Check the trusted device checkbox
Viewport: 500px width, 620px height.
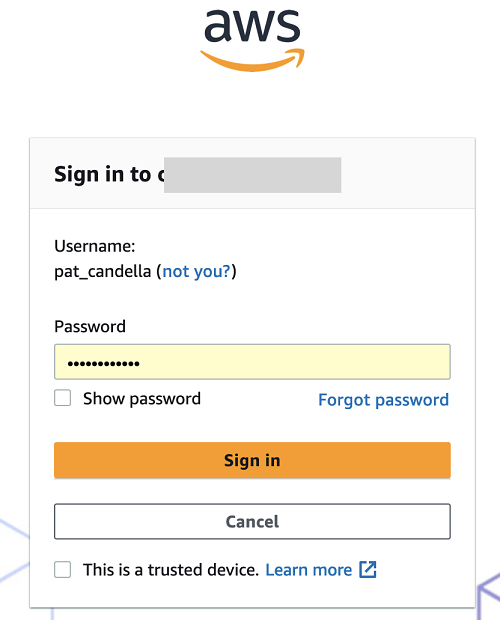(x=62, y=570)
